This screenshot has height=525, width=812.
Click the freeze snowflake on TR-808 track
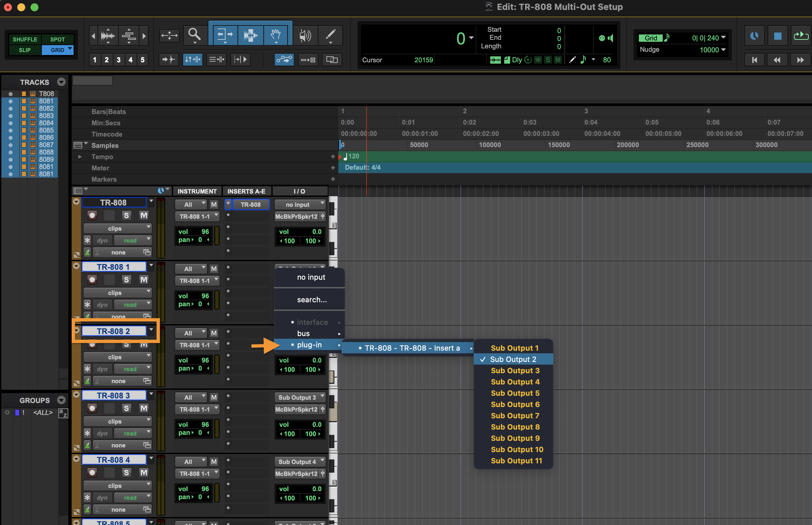click(87, 240)
